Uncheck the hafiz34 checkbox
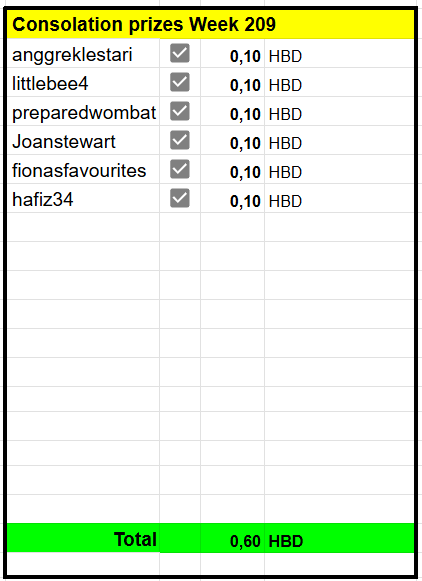Viewport: 422px width, 581px height. (180, 198)
